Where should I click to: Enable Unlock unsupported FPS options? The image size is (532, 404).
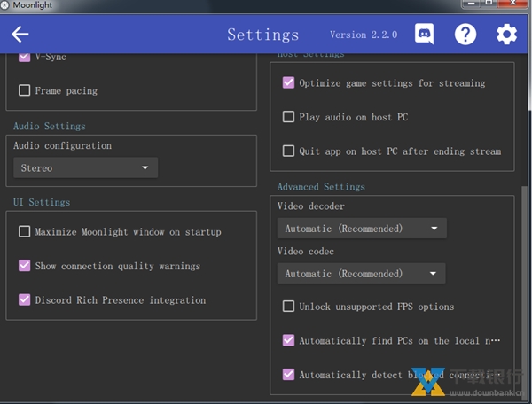click(288, 307)
